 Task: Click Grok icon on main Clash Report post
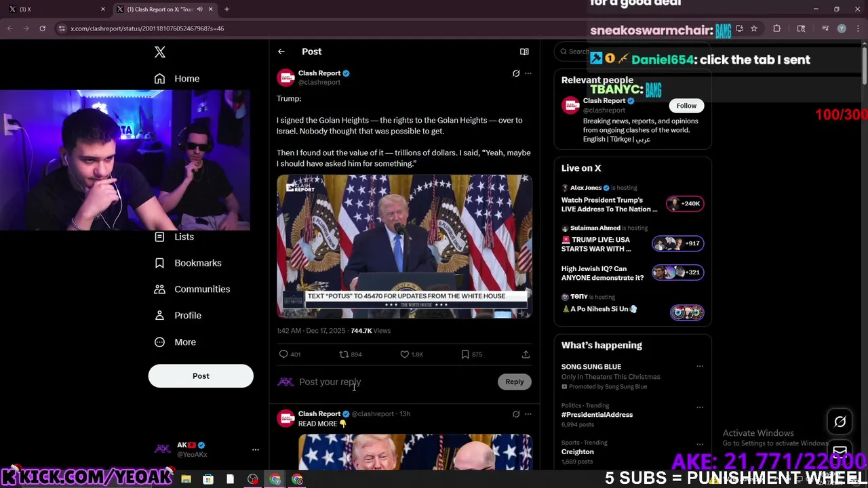pyautogui.click(x=516, y=73)
